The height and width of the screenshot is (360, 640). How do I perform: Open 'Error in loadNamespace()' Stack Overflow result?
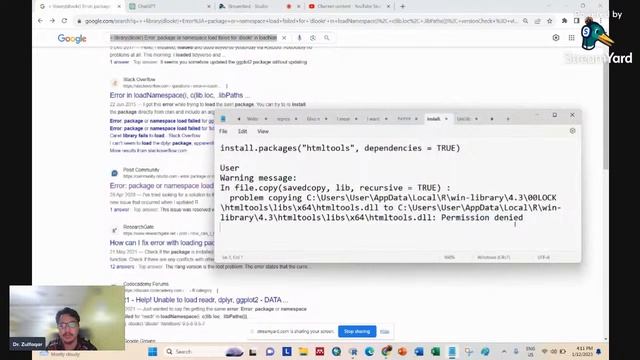click(180, 95)
